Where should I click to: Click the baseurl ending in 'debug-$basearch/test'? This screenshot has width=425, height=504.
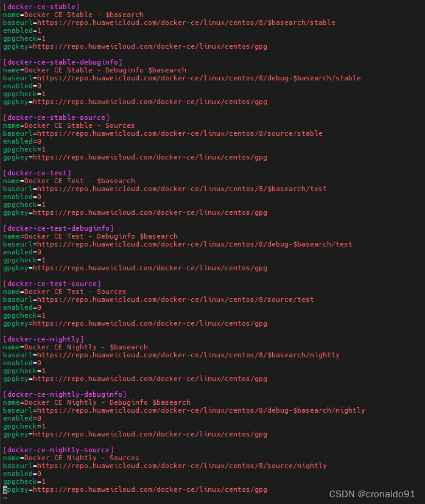tap(178, 244)
